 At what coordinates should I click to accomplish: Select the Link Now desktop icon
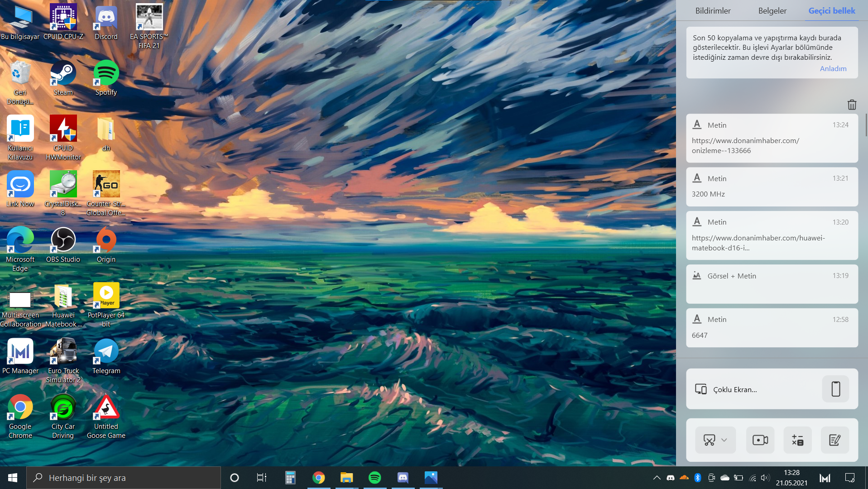[x=20, y=189]
